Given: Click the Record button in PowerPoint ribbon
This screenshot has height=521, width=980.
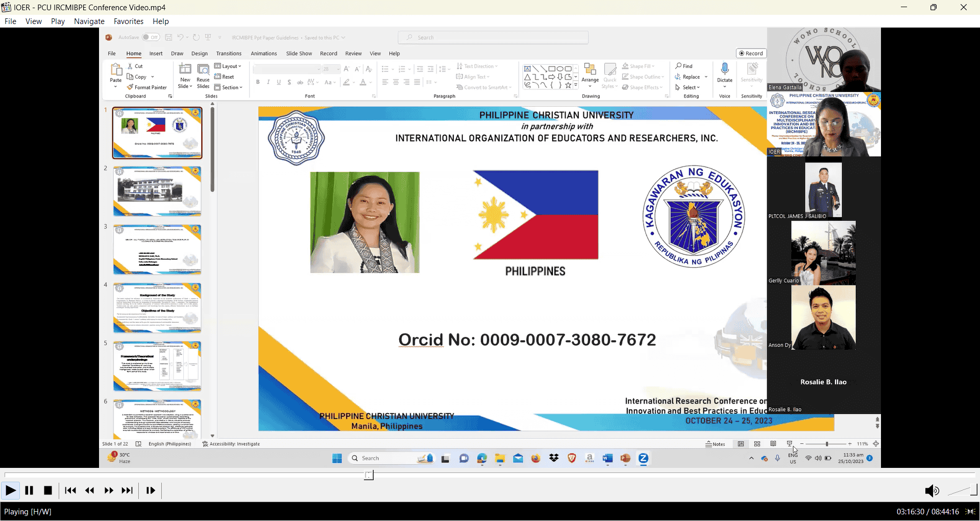Looking at the screenshot, I should point(751,53).
